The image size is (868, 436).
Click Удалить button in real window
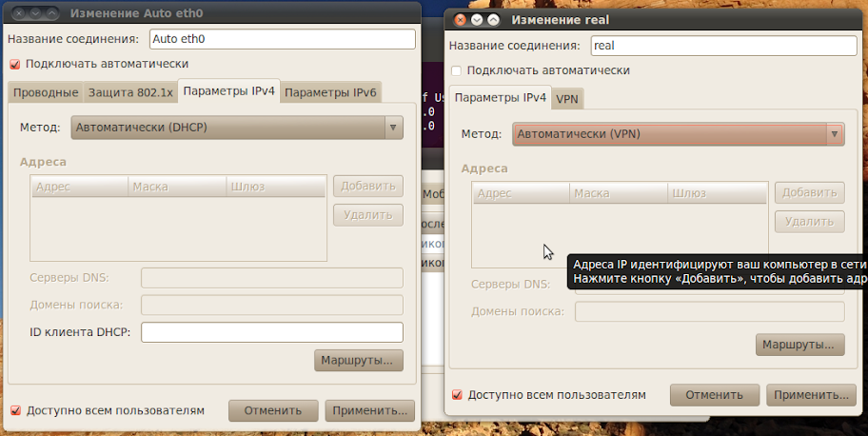pos(809,222)
